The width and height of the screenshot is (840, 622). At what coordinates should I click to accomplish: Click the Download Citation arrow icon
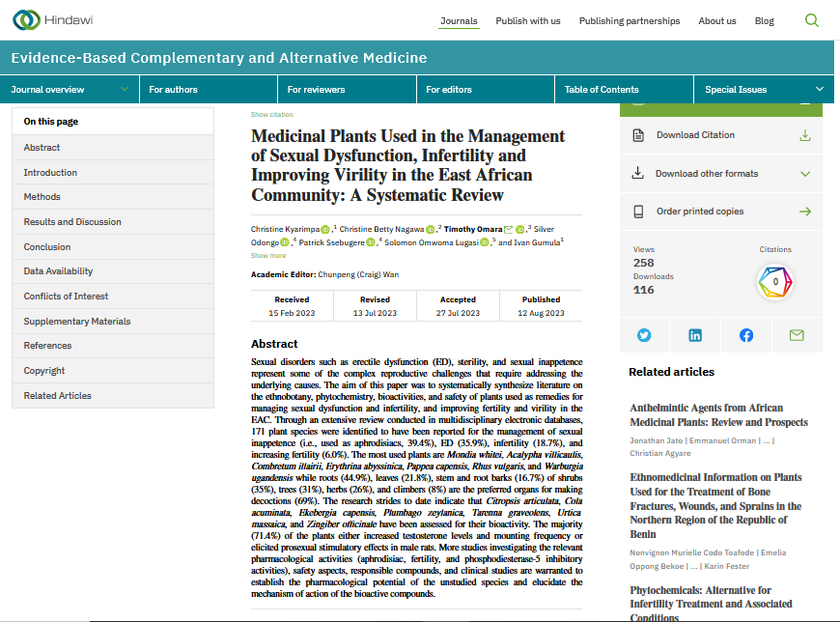[804, 135]
